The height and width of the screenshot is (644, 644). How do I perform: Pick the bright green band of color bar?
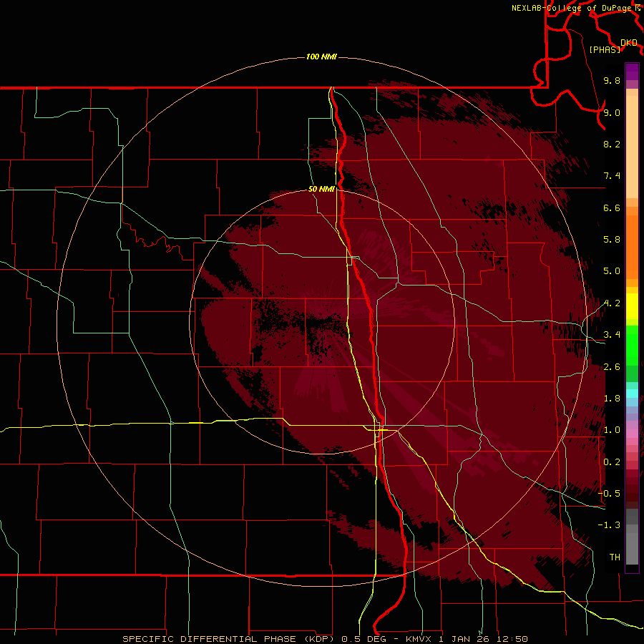pos(632,345)
